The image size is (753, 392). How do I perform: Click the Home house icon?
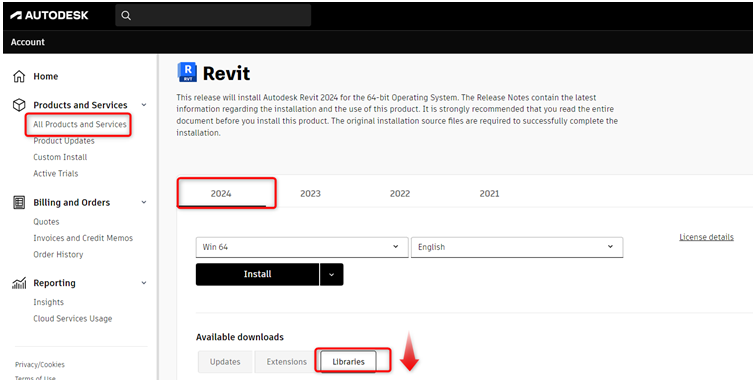pos(19,76)
